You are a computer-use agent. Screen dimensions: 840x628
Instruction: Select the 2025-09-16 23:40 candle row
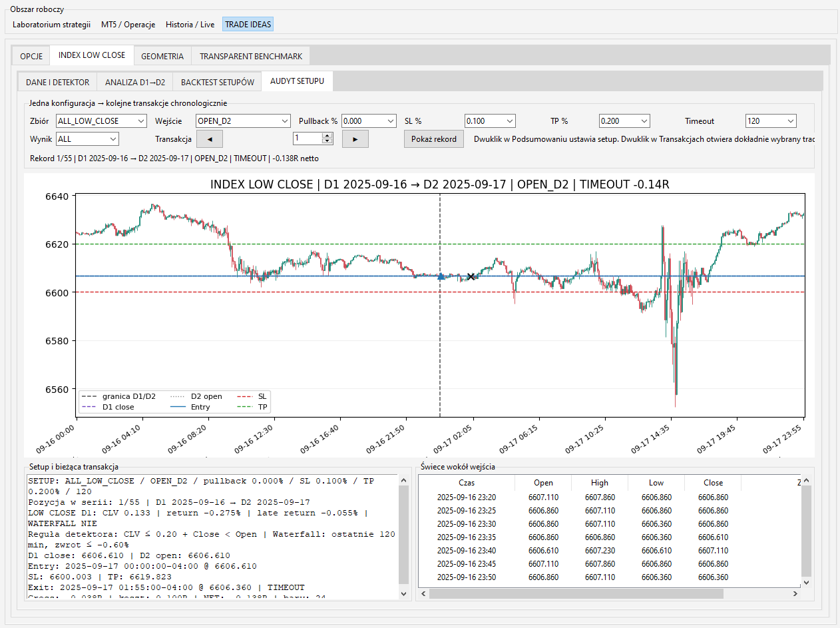click(x=610, y=551)
